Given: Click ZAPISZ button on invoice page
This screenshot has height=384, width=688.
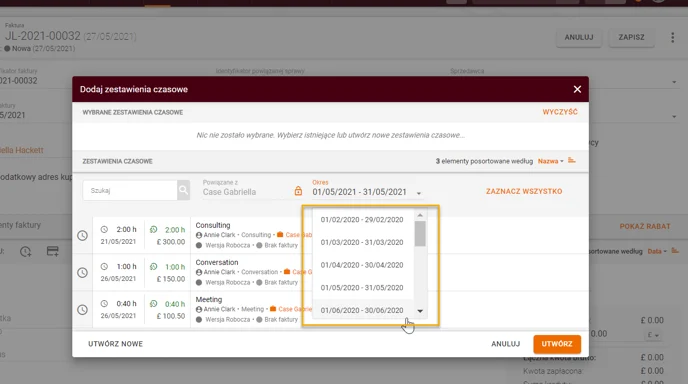Looking at the screenshot, I should coord(631,37).
